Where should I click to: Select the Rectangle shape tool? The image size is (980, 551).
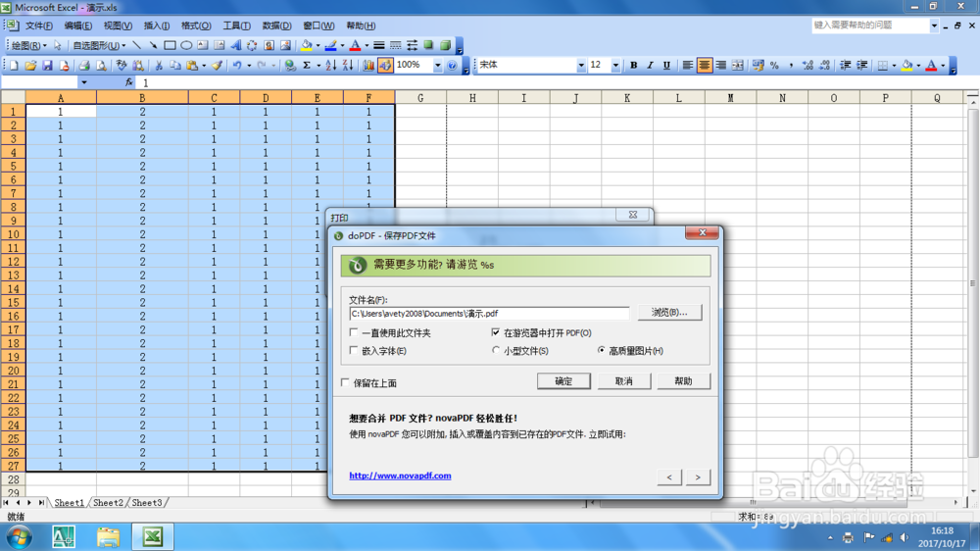click(170, 46)
